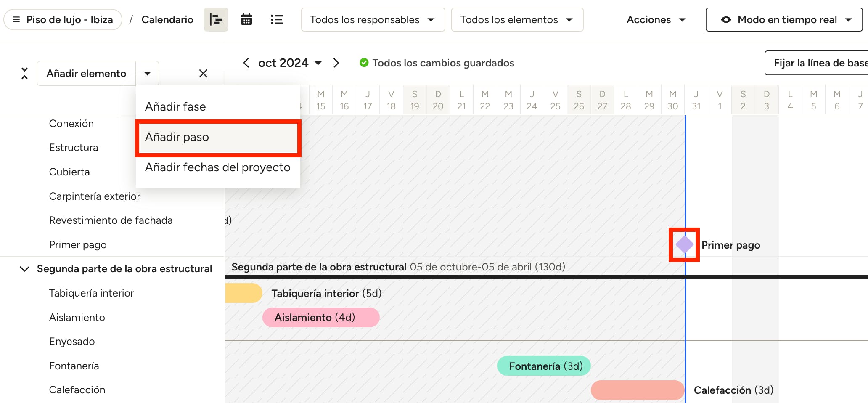Close the element side panel
The height and width of the screenshot is (403, 868).
click(203, 74)
